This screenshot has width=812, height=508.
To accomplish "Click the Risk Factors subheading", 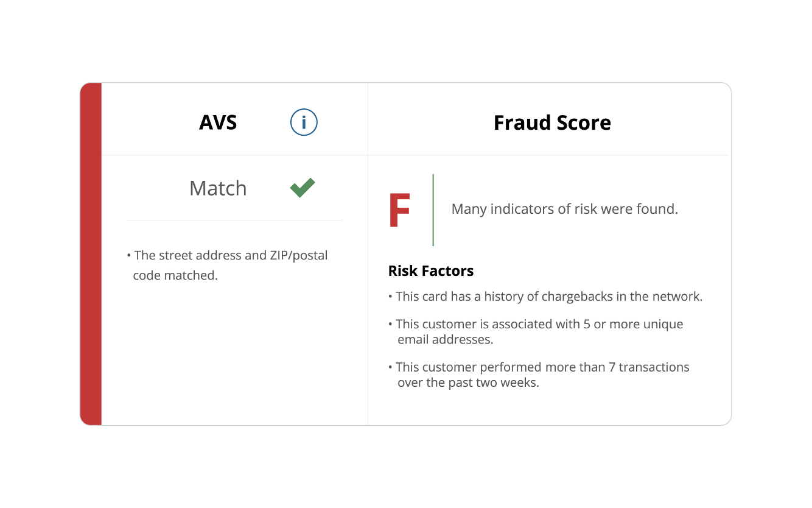I will [x=431, y=270].
